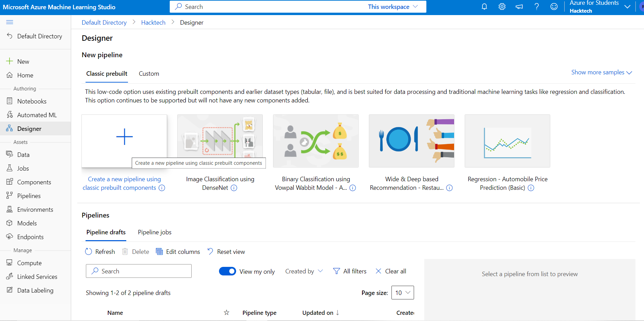Screen dimensions: 644x321
Task: Click info icon for Wide & Deep sample
Action: [450, 188]
